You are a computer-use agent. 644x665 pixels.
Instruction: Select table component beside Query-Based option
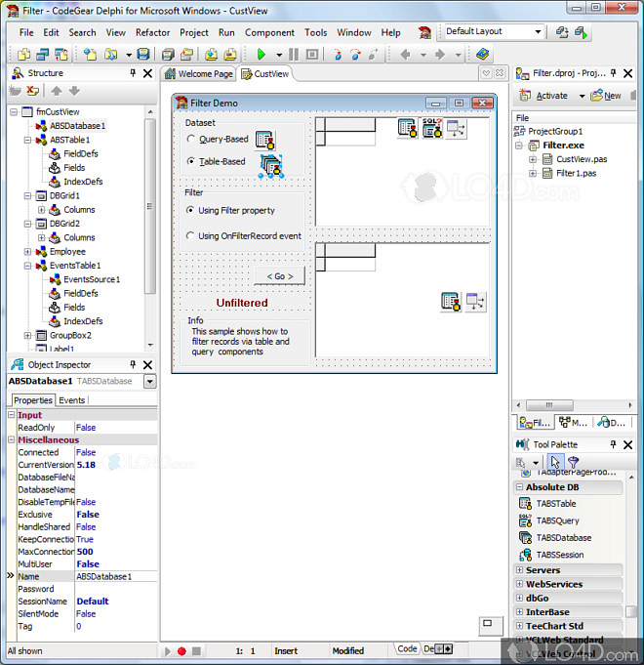tap(265, 140)
